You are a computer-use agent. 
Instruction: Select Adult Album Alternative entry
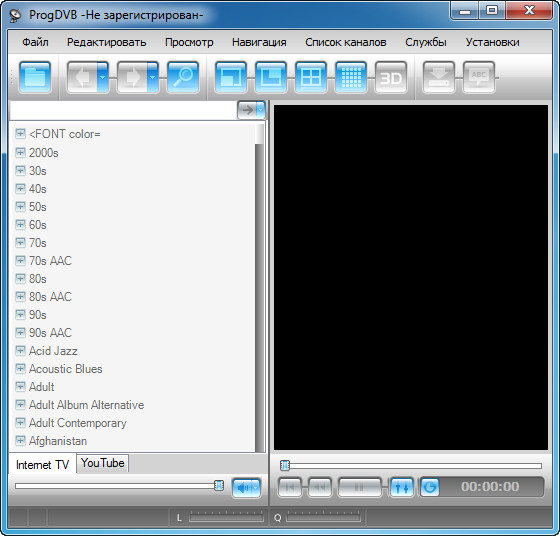click(86, 405)
